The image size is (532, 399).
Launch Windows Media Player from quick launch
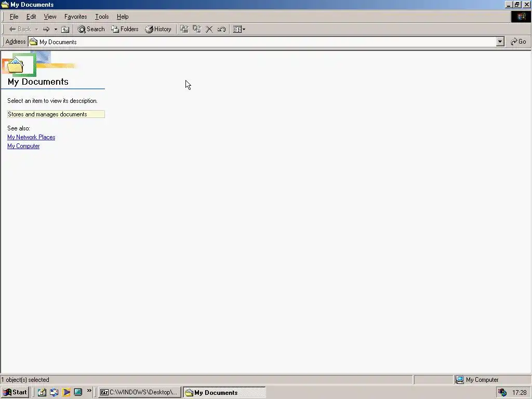(66, 393)
